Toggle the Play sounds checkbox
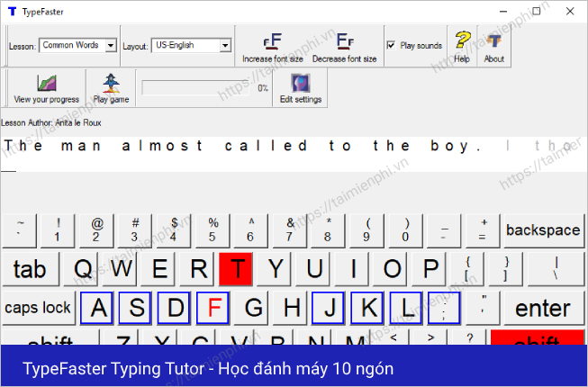 coord(391,45)
